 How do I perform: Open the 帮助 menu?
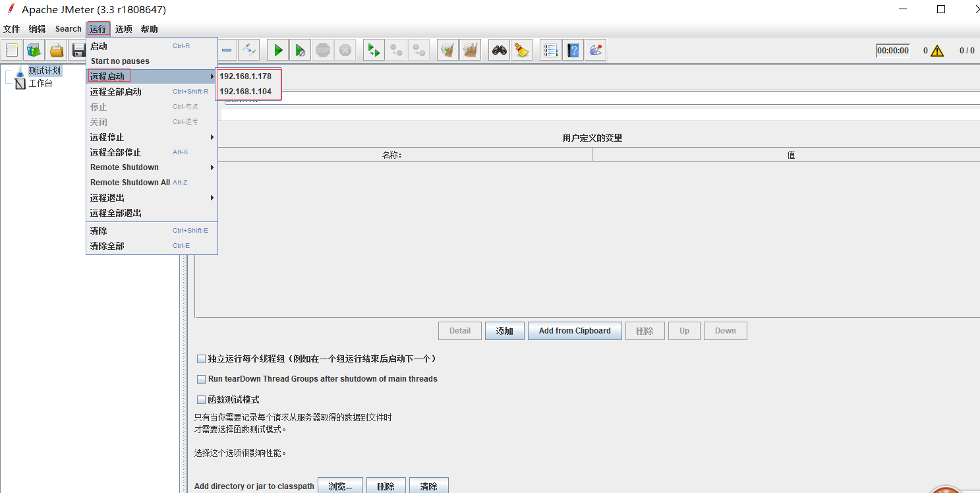pos(150,29)
